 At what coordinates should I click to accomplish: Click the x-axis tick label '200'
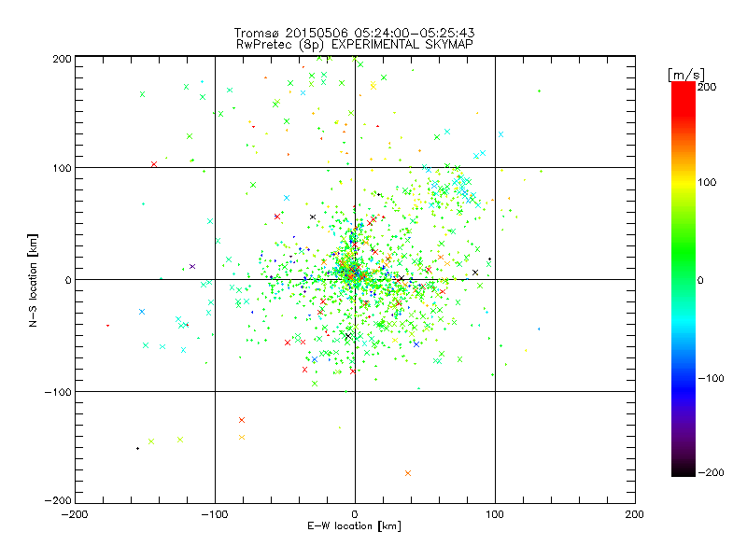point(635,514)
